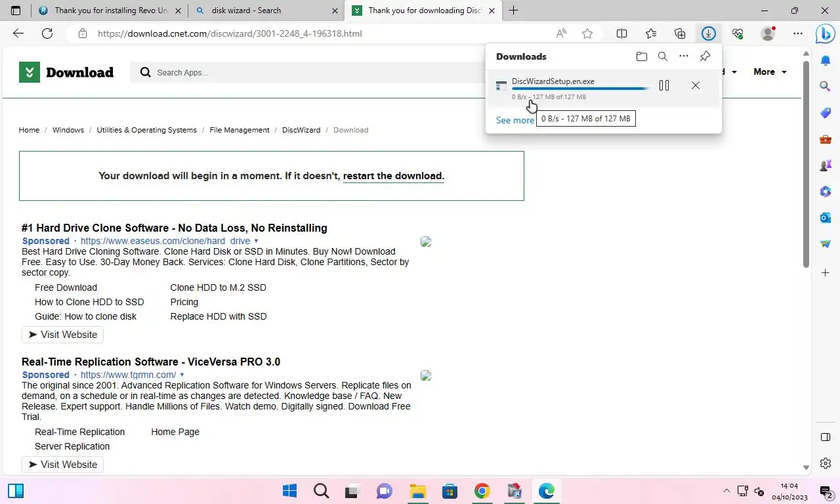Open sidebar Microsoft 365 icon

(x=826, y=192)
